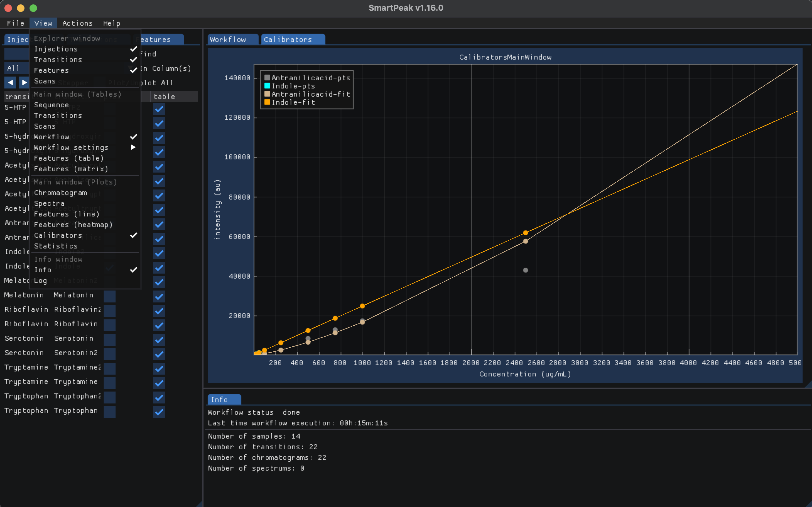
Task: Open the Help menu
Action: click(112, 23)
